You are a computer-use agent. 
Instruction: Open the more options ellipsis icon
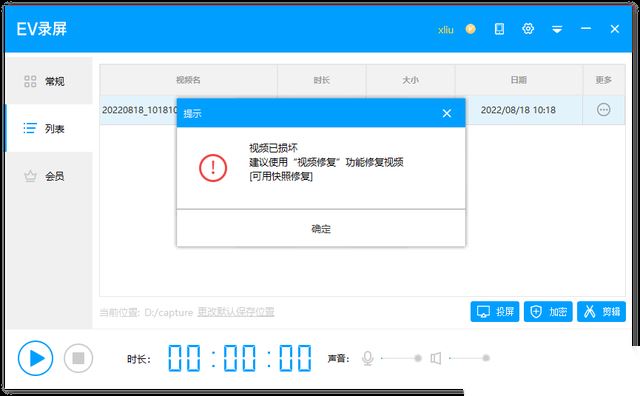click(604, 109)
